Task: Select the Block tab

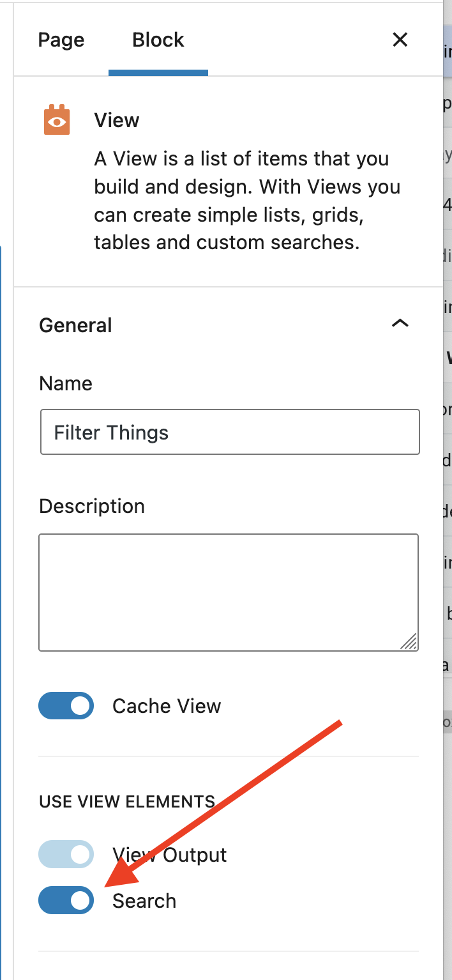Action: pos(158,40)
